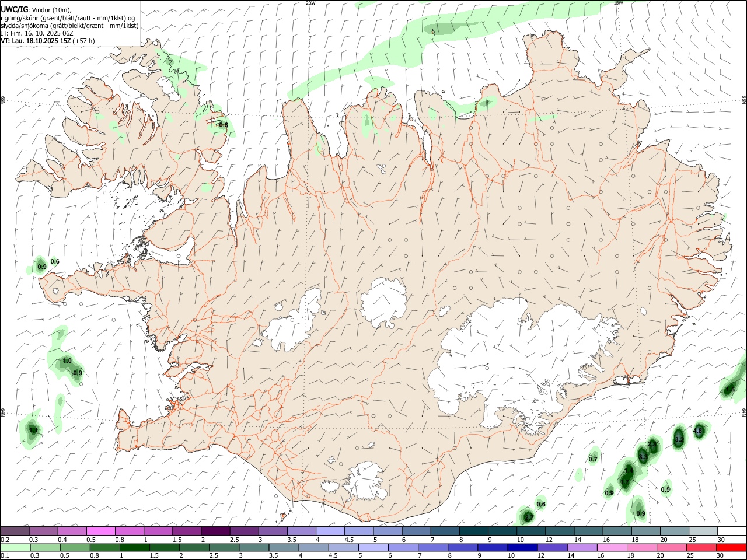
Task: Click the dark green bottom-row swatch between 1 and 1.5
Action: click(135, 547)
